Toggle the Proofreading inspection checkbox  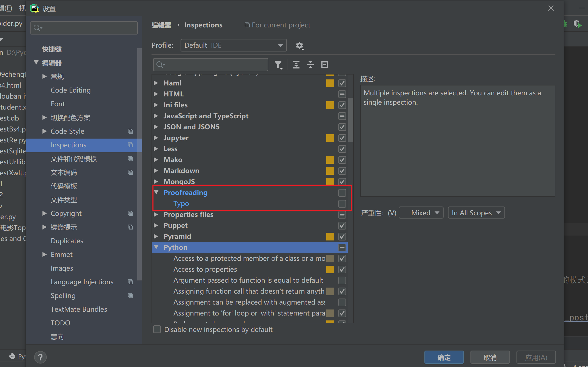342,193
